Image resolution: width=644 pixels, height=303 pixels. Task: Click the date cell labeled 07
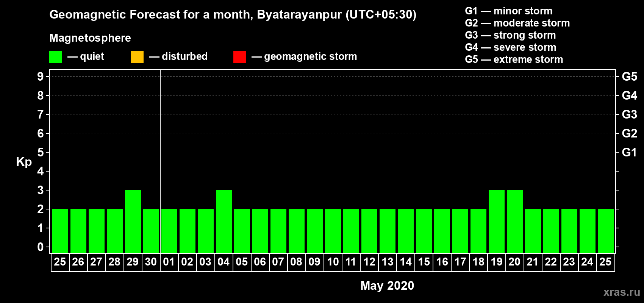(278, 262)
